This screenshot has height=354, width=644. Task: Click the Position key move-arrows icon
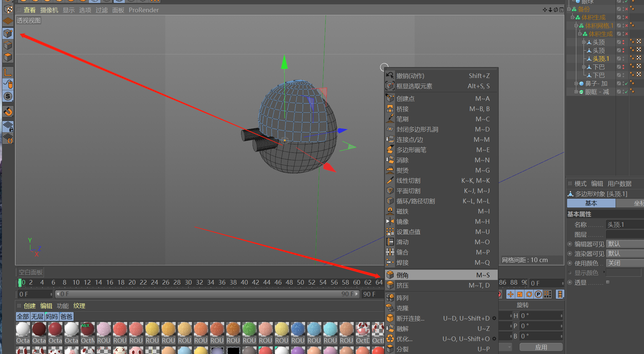[x=511, y=294]
